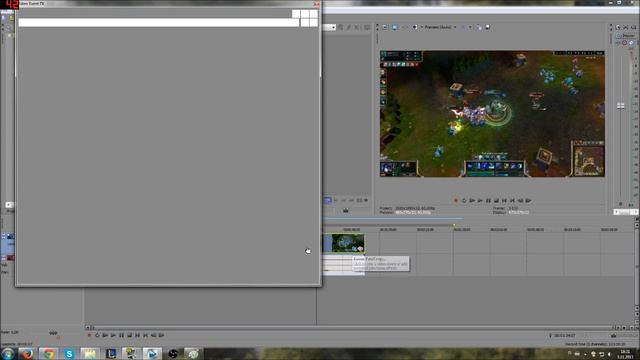Click Pause in the timeline transport bar

pos(121,335)
